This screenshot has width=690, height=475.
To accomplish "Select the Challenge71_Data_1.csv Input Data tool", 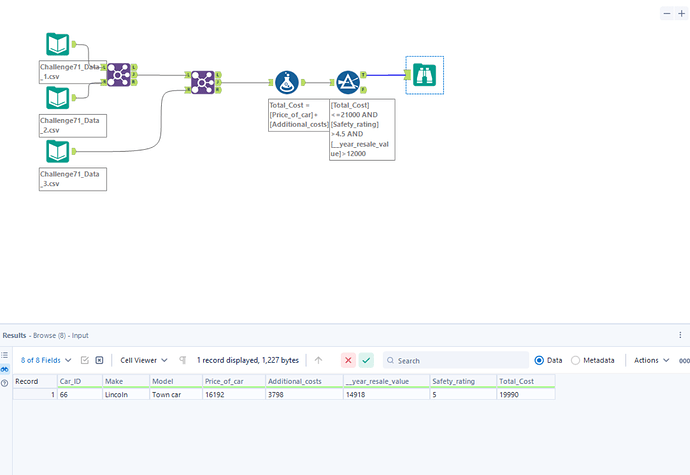I will [58, 44].
